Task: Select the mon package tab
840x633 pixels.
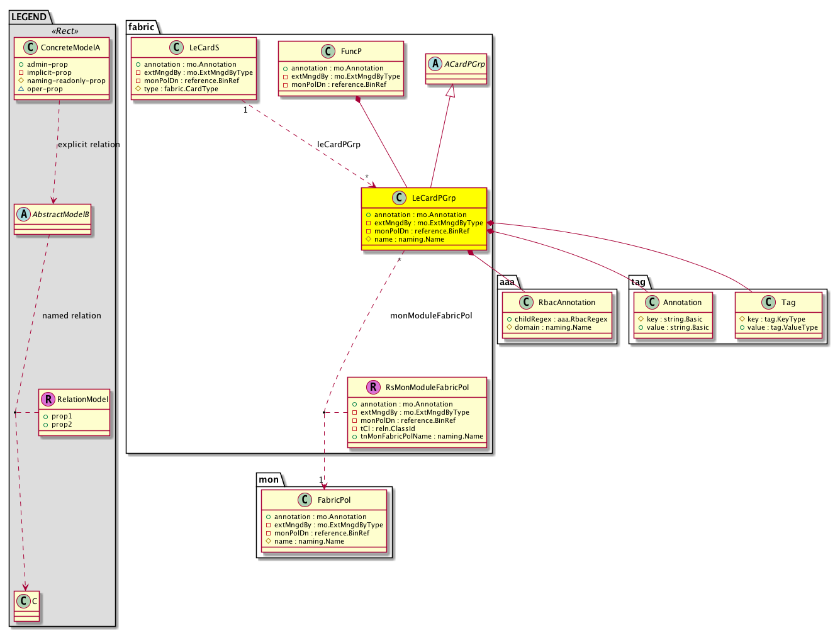Action: pos(269,479)
